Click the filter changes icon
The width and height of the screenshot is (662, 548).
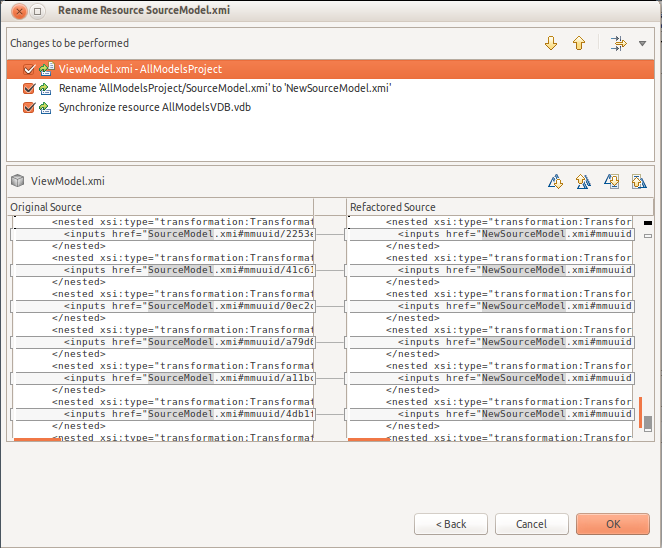coord(618,43)
